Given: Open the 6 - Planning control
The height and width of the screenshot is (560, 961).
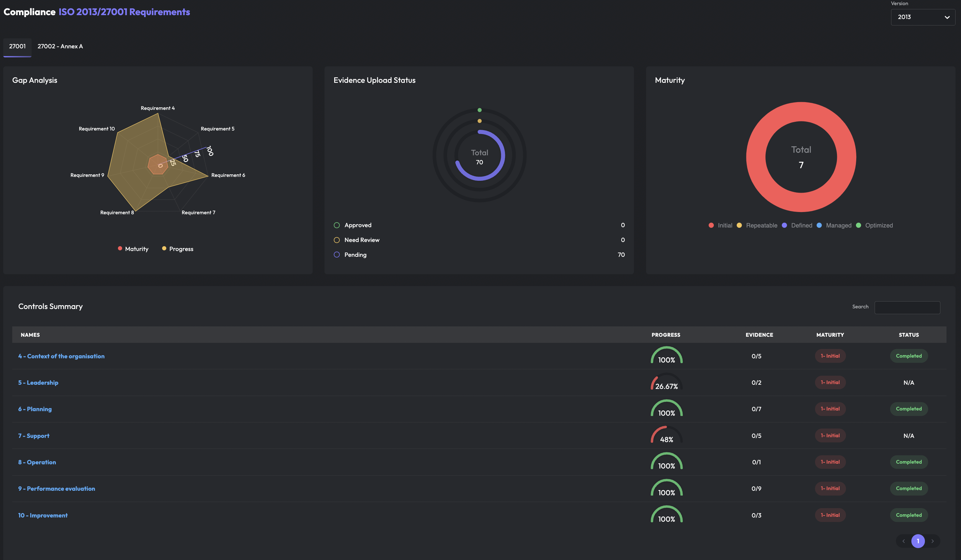Looking at the screenshot, I should click(35, 409).
